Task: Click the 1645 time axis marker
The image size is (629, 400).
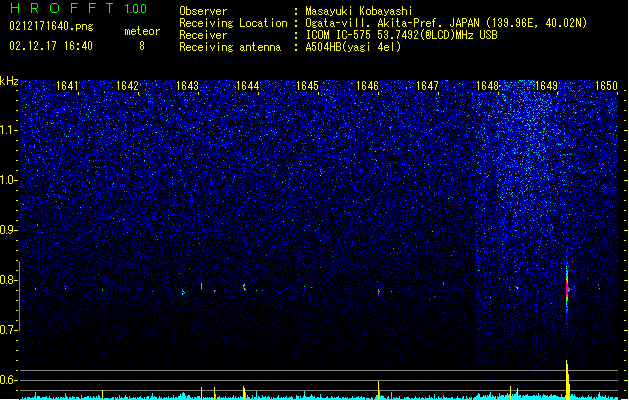Action: (x=307, y=86)
